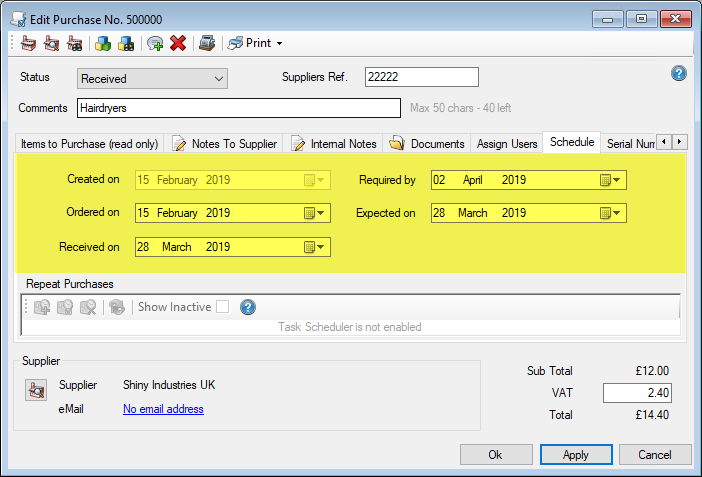Image resolution: width=702 pixels, height=477 pixels.
Task: Click the add comment speech bubble icon
Action: tap(155, 43)
